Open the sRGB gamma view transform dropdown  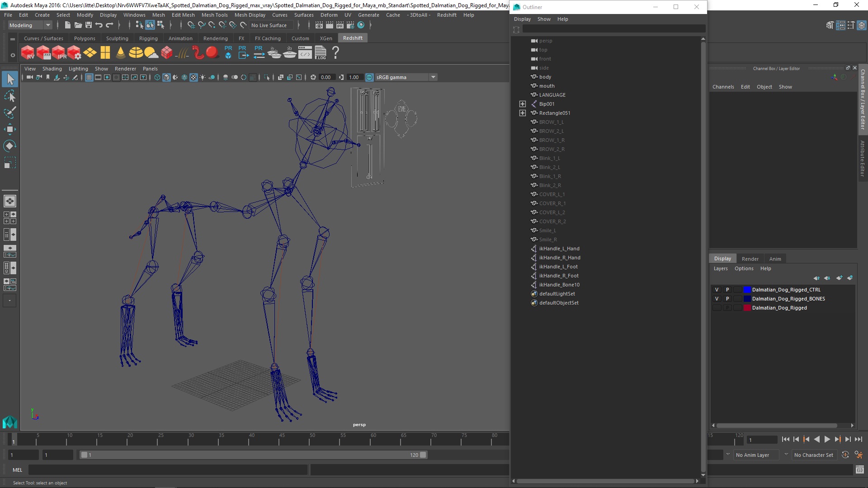tap(406, 77)
